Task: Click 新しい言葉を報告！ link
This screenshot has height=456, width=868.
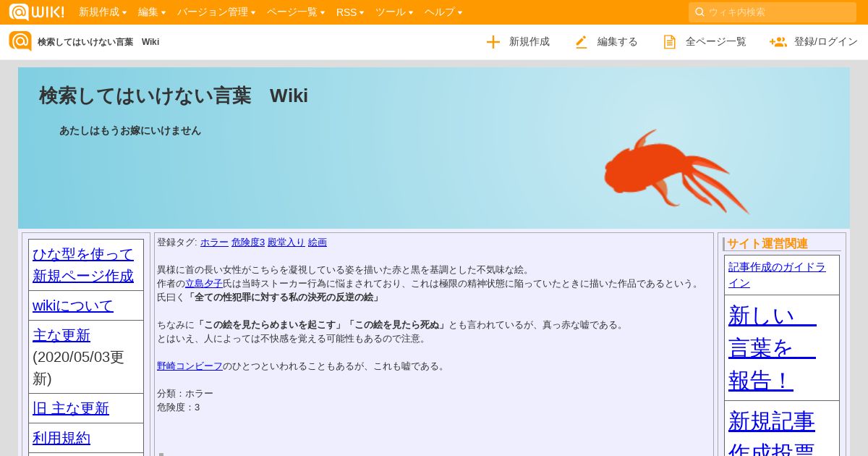Action: pyautogui.click(x=773, y=347)
